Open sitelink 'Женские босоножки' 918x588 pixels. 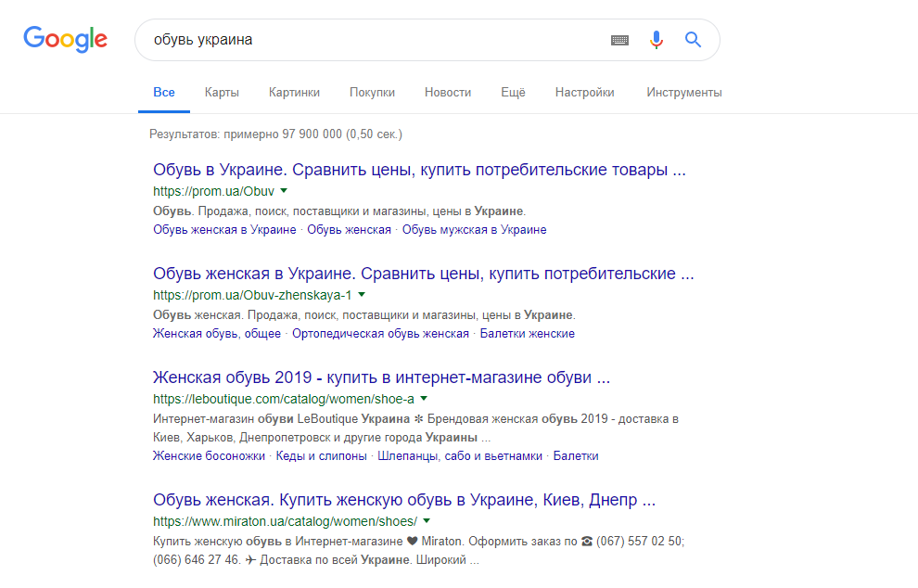[x=209, y=455]
